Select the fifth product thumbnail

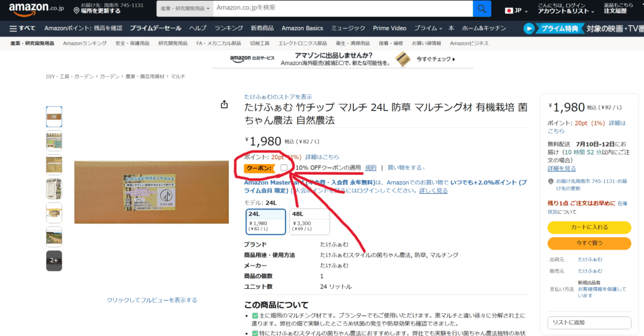(x=54, y=213)
